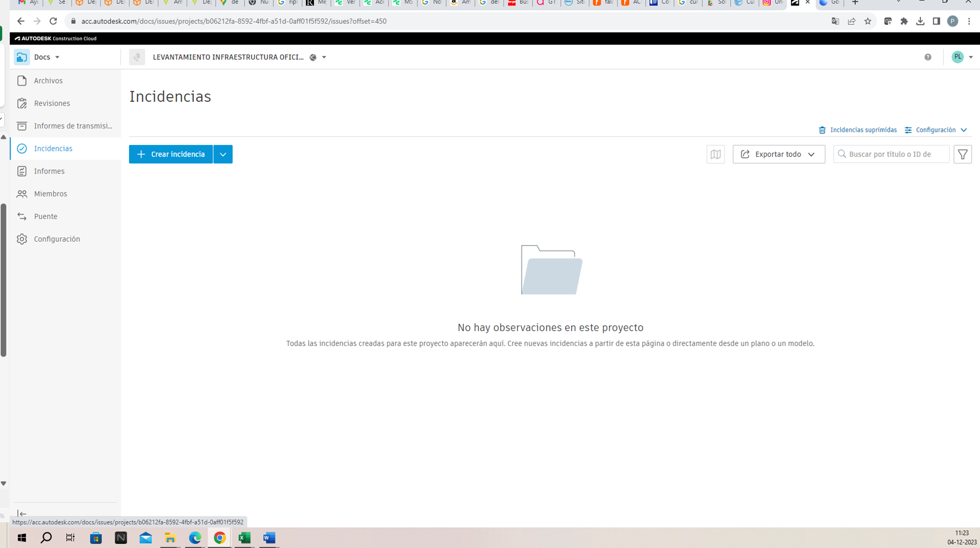Image resolution: width=980 pixels, height=548 pixels.
Task: Open Revisiones in the sidebar
Action: point(52,103)
